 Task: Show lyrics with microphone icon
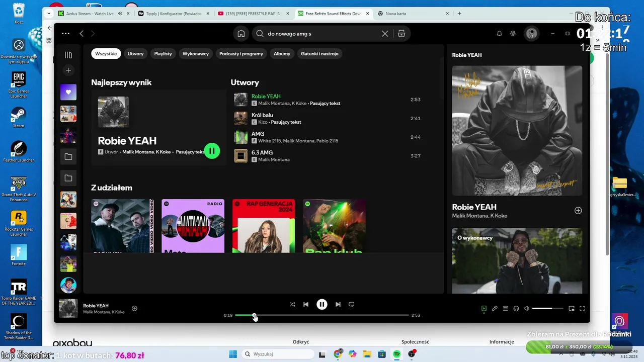495,308
